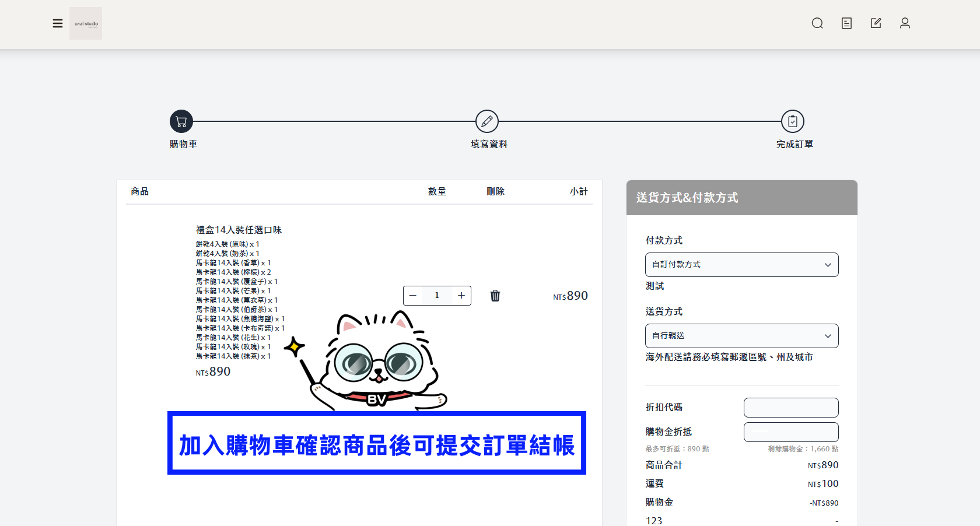Click text 最多可折抵：890 點
This screenshot has height=526, width=980.
677,449
